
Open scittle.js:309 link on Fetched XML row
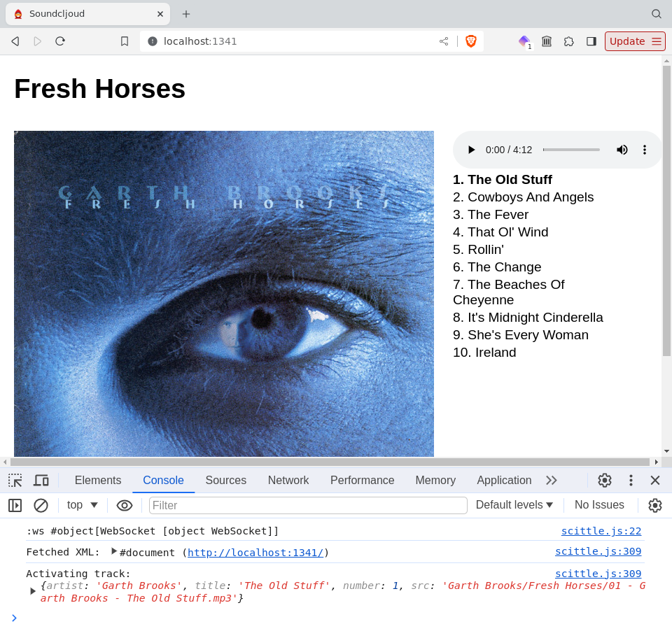click(598, 551)
